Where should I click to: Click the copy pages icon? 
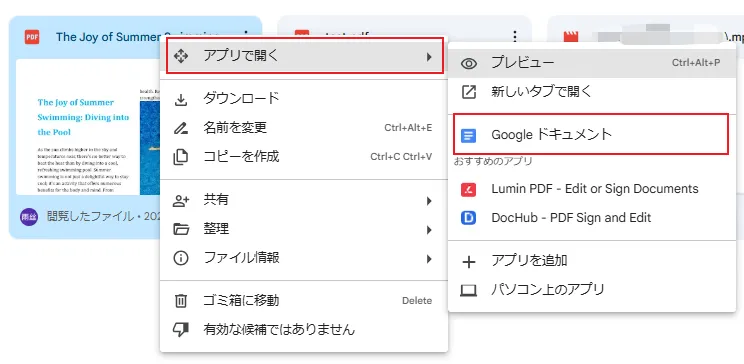coord(181,157)
